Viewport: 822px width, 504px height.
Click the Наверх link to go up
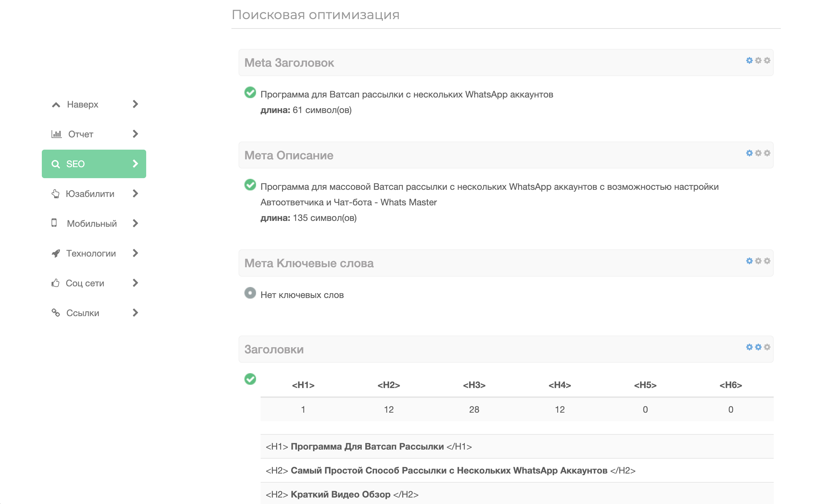tap(82, 104)
